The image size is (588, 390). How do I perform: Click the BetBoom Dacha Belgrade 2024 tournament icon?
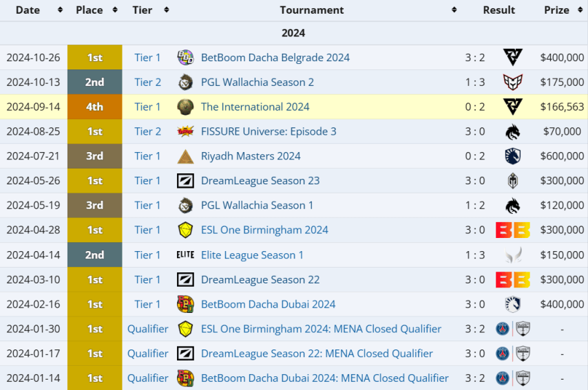click(185, 58)
